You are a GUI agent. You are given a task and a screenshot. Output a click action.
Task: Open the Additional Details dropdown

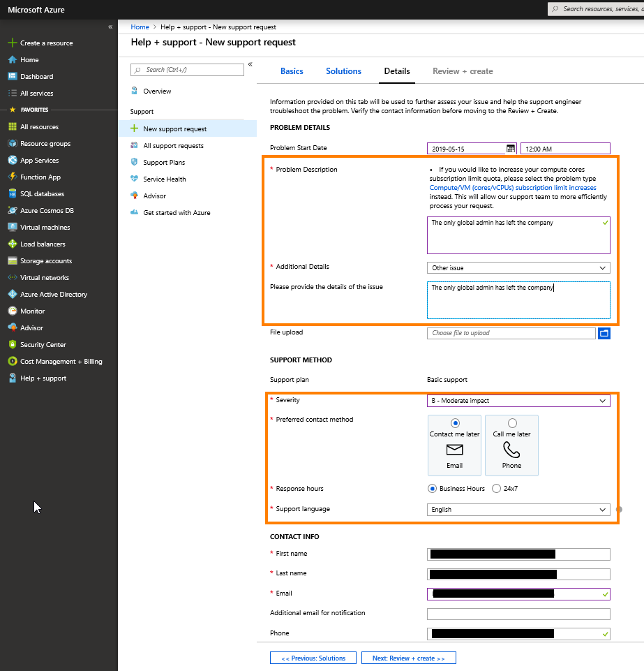(518, 268)
